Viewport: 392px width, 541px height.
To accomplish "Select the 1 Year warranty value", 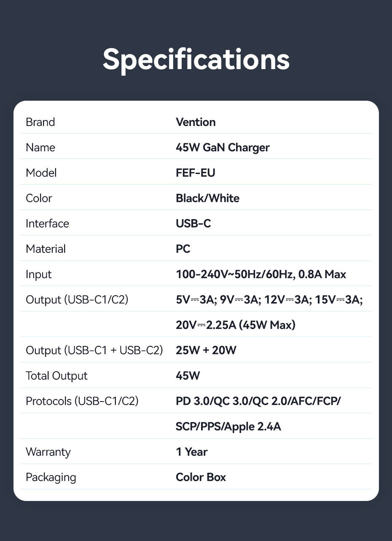I will pos(191,452).
